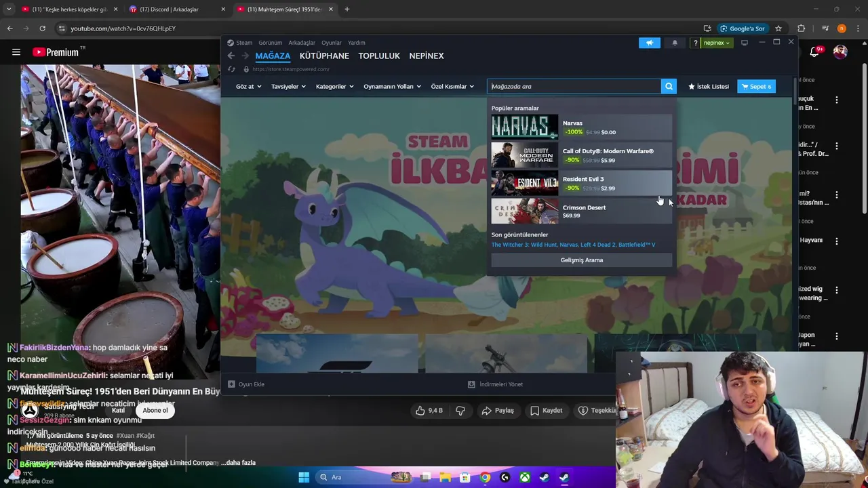
Task: Select Crimson Desert search result
Action: click(582, 211)
